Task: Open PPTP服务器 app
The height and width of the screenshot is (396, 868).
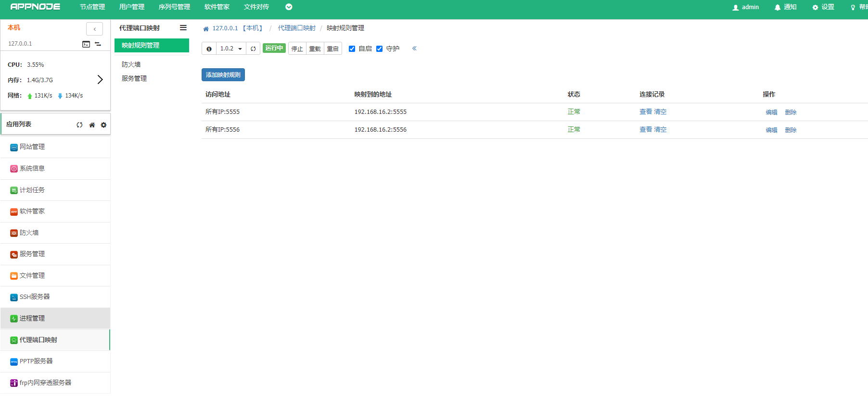Action: point(55,361)
